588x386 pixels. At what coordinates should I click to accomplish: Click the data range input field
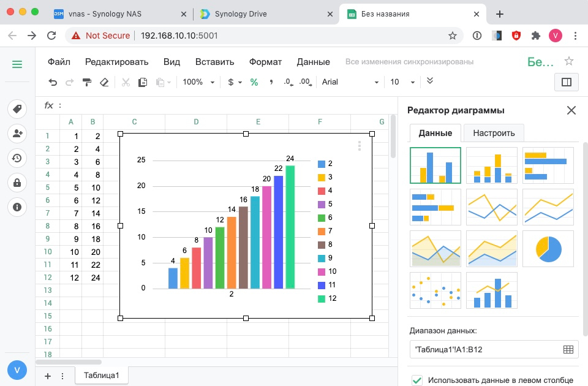484,349
